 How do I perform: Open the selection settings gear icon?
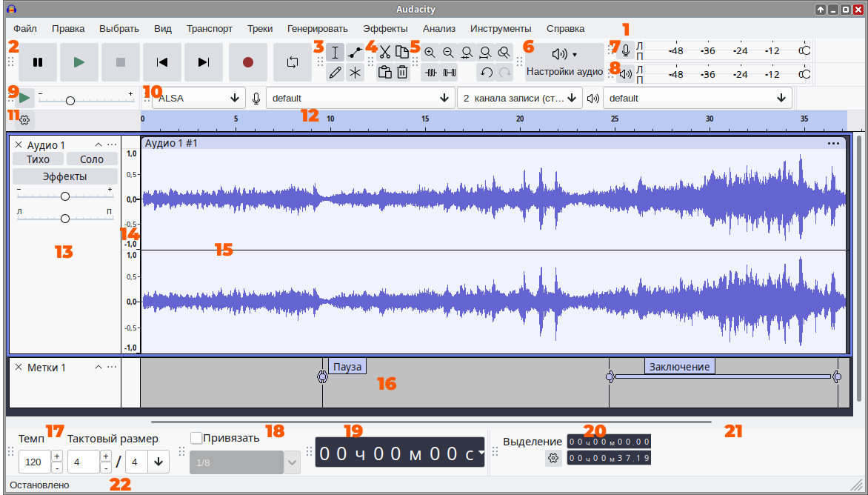tap(553, 459)
